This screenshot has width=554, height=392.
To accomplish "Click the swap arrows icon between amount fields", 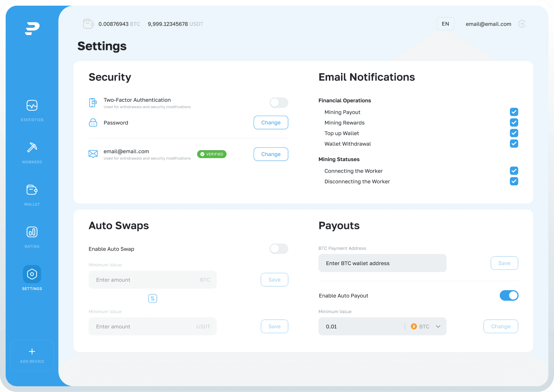I will point(153,298).
